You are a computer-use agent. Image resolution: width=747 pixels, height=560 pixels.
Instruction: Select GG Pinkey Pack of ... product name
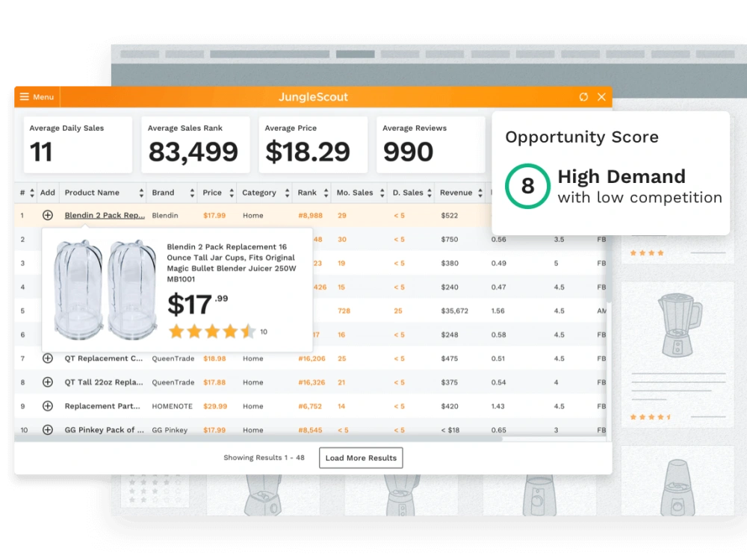pyautogui.click(x=104, y=429)
